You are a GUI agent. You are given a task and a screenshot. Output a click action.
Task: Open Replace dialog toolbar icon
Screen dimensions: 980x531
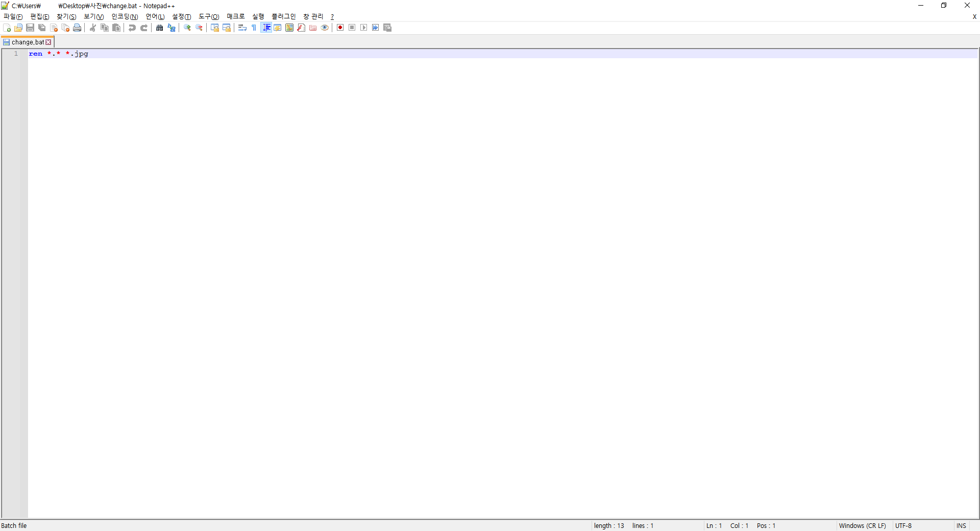(x=171, y=28)
